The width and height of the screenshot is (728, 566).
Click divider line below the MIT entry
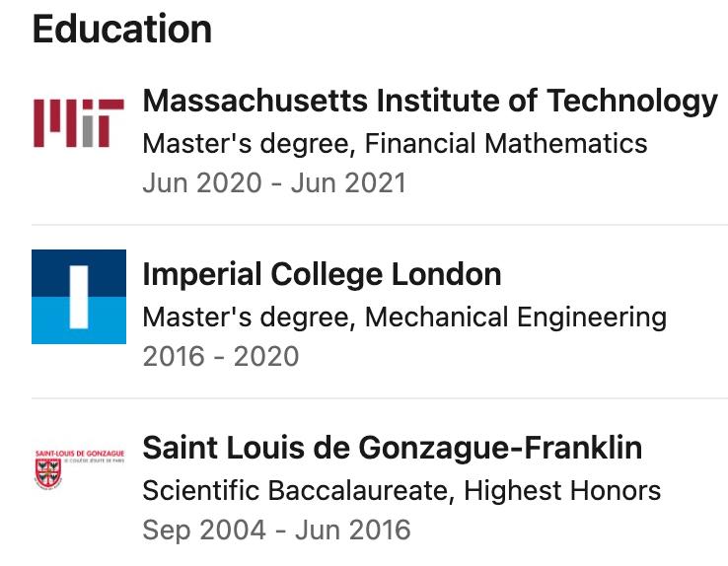(380, 226)
